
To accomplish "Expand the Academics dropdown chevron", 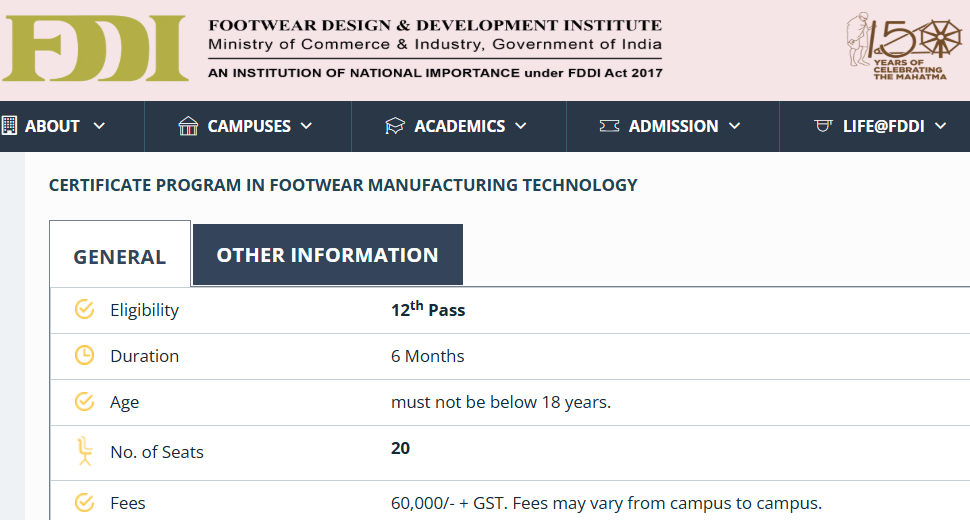I will (x=521, y=126).
